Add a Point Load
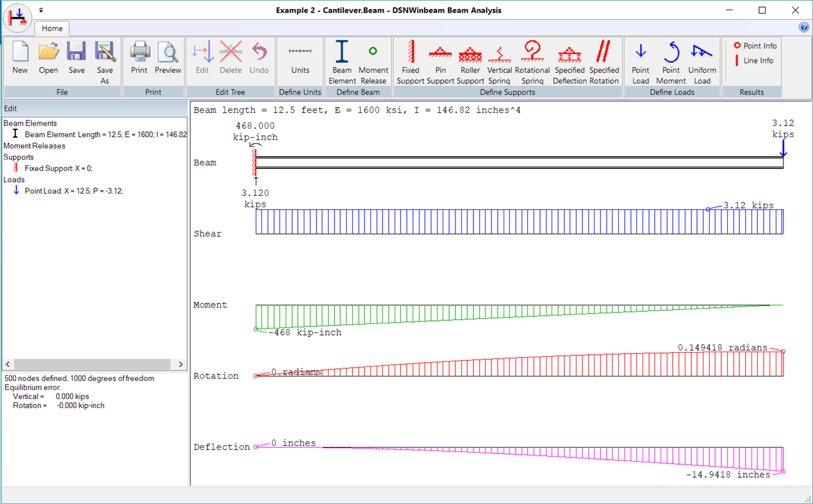Screen dimensions: 813x504 [640, 61]
